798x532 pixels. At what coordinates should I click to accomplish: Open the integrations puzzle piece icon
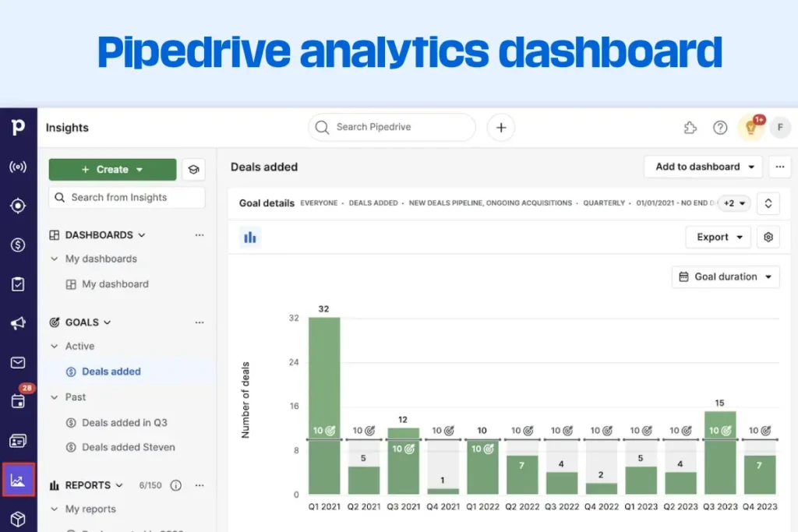(x=690, y=128)
